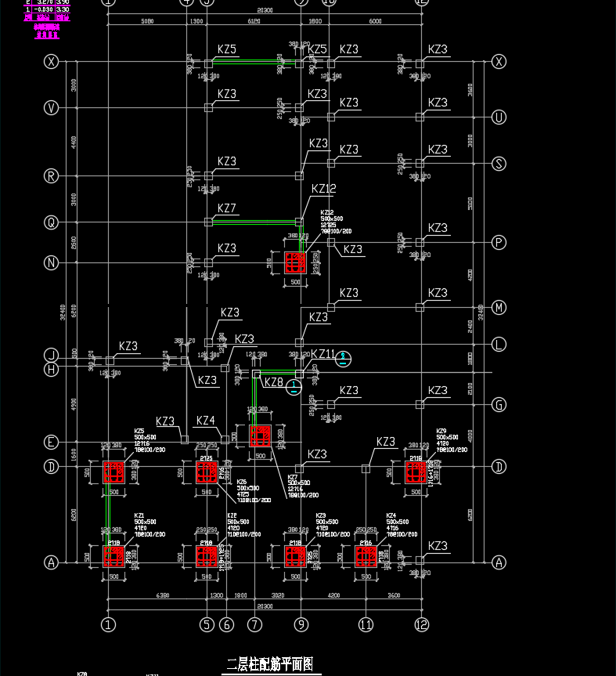The height and width of the screenshot is (676, 616).
Task: Click the 6000 dimension along the top
Action: (375, 21)
